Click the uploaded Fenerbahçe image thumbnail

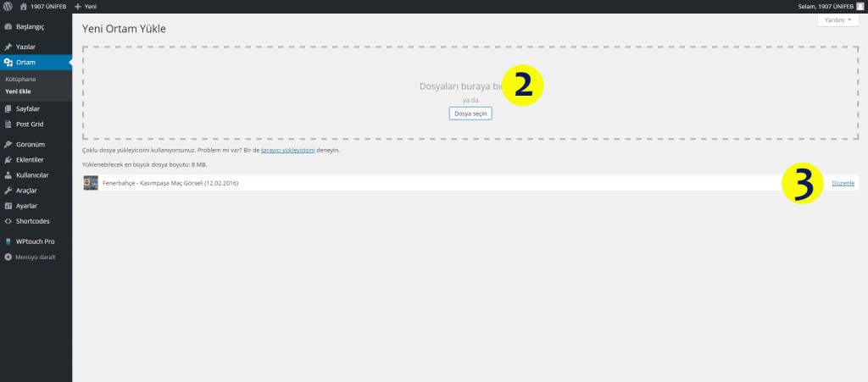(91, 183)
